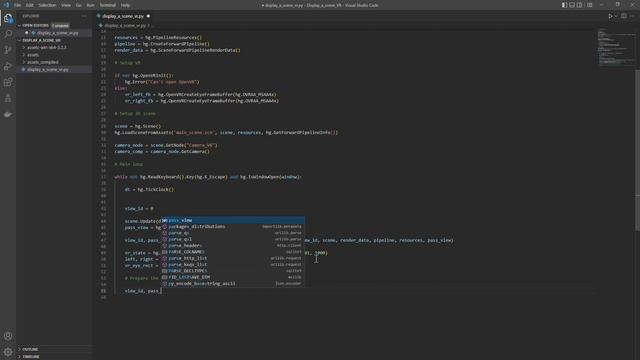Open the Terminal menu
The image size is (640, 360).
tap(108, 5)
